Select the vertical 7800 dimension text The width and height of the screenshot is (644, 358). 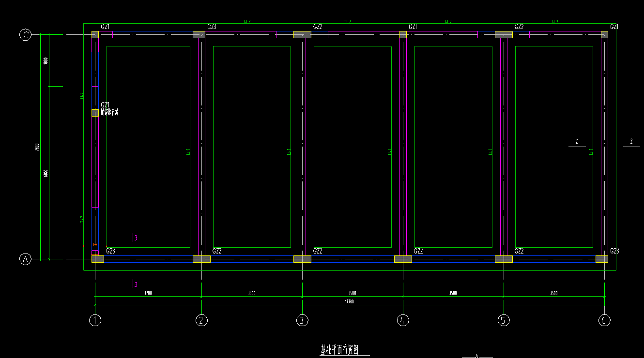click(37, 147)
